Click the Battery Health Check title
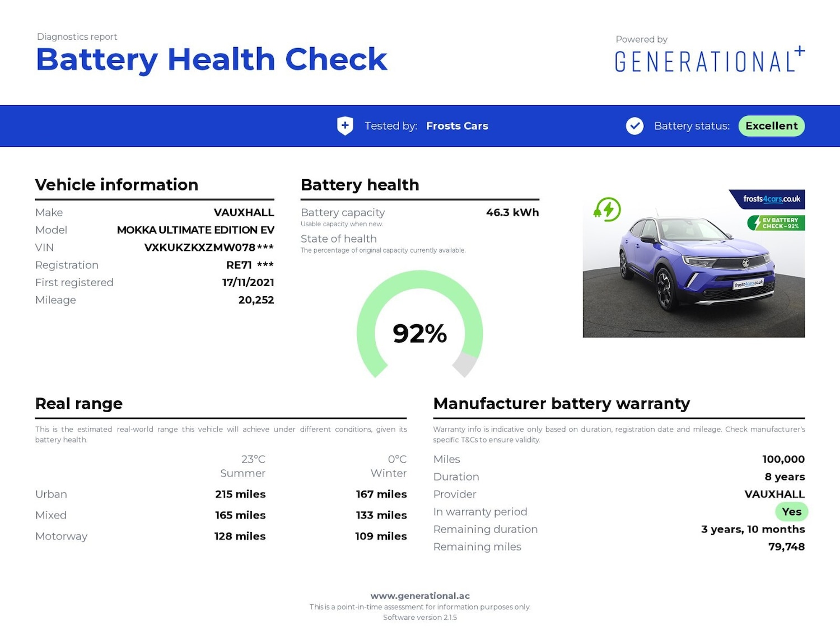840x630 pixels. [x=211, y=59]
